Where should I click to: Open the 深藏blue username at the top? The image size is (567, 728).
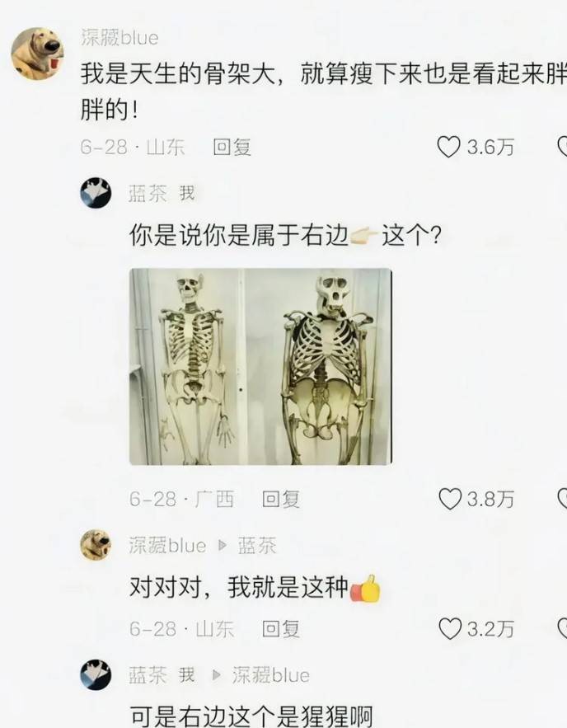click(x=119, y=37)
